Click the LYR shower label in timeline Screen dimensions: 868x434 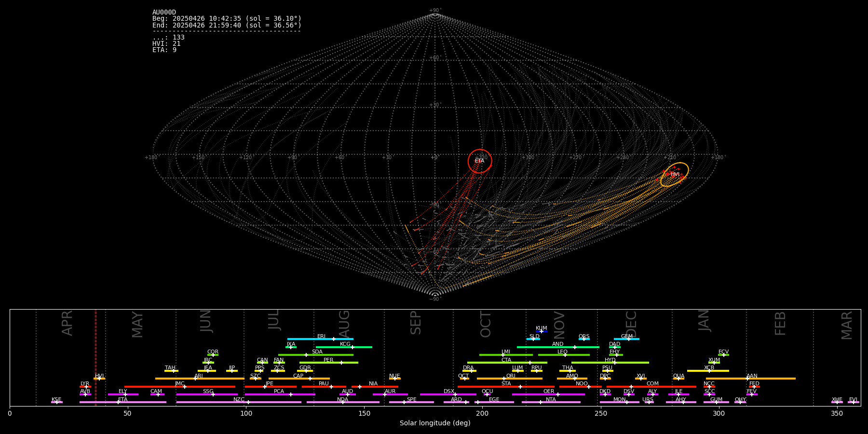point(85,384)
